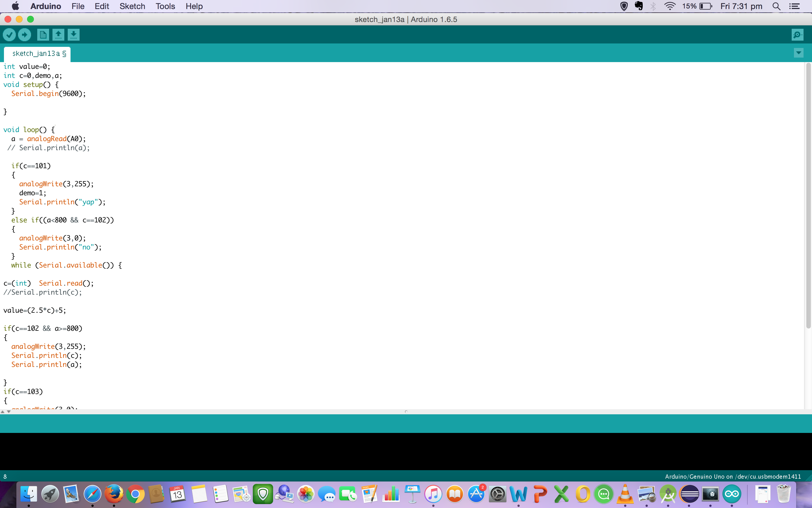The width and height of the screenshot is (812, 508).
Task: Open a sketch with the up-arrow icon
Action: point(58,35)
